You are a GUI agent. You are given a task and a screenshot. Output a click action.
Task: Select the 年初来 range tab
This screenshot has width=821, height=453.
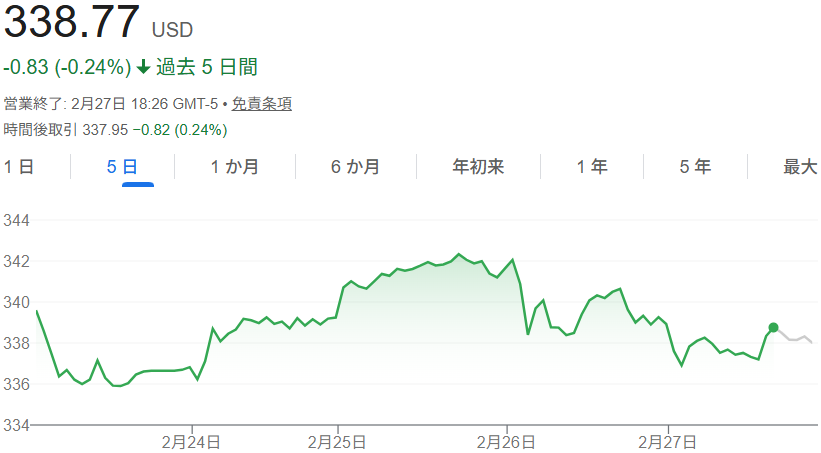tap(478, 167)
